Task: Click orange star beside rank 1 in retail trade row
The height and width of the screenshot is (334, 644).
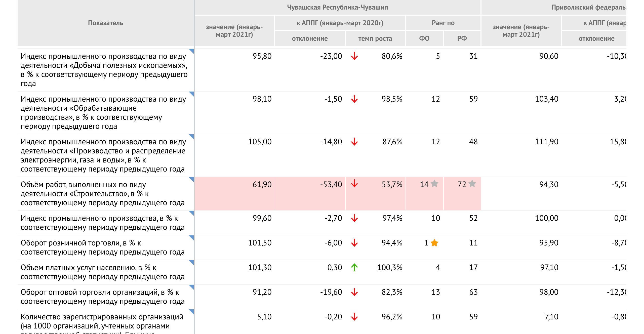Action: [x=434, y=243]
